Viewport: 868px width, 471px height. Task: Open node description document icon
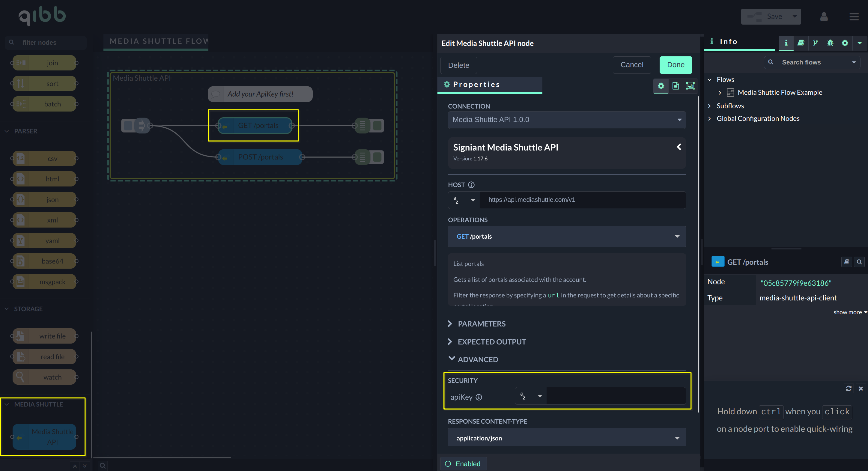point(675,85)
